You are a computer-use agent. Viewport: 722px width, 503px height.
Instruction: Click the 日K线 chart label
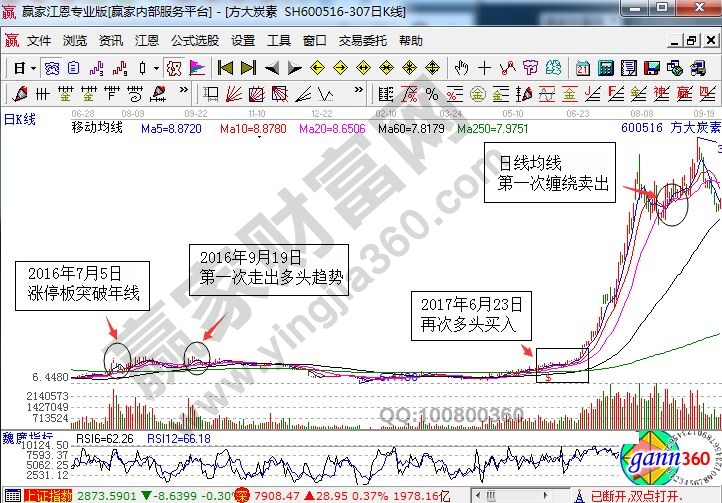(x=20, y=119)
